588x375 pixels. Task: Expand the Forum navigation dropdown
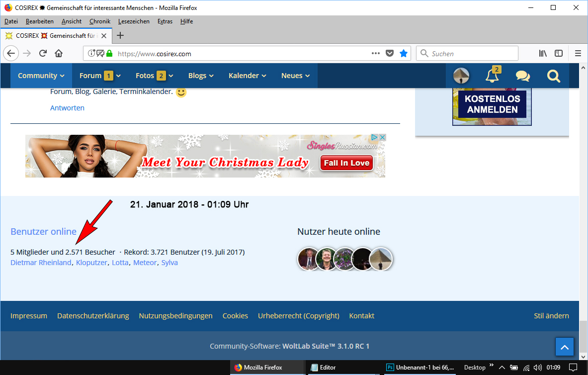click(100, 76)
